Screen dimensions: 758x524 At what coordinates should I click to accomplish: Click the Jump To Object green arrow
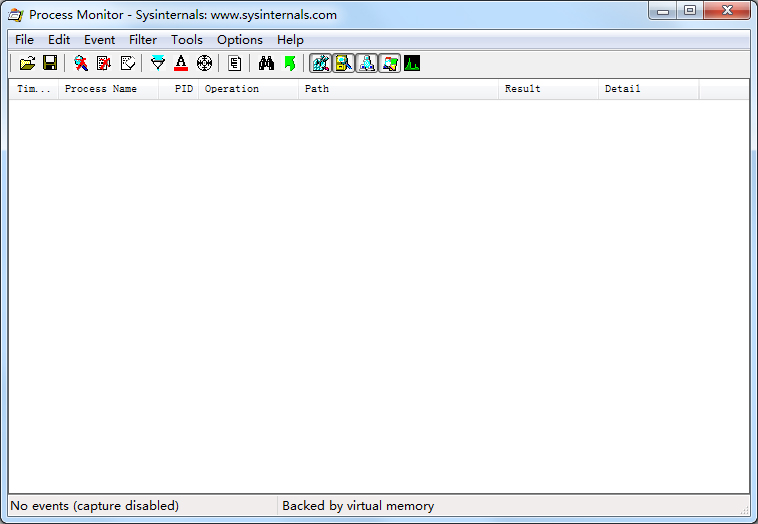(290, 63)
